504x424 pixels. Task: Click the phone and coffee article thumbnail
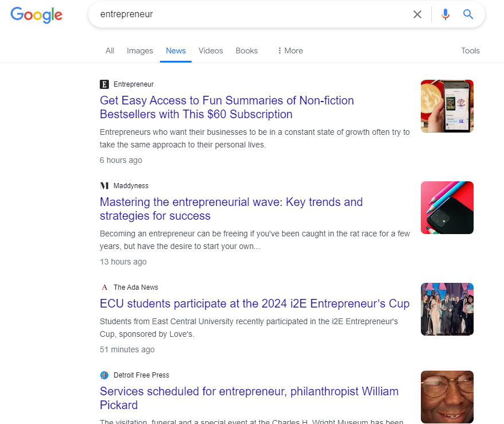tap(447, 106)
